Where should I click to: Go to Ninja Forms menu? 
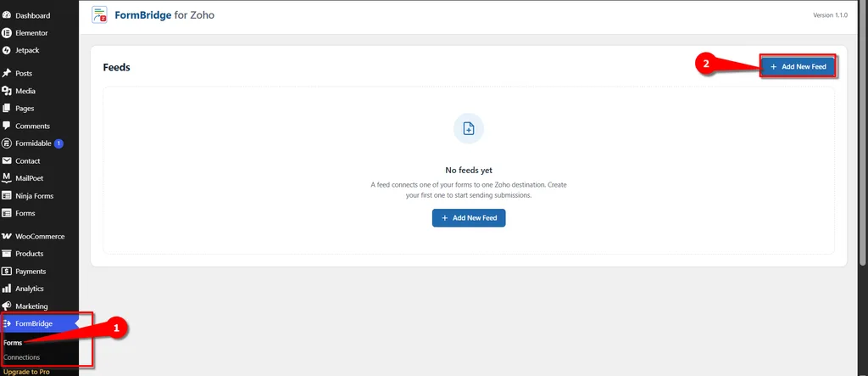click(34, 196)
